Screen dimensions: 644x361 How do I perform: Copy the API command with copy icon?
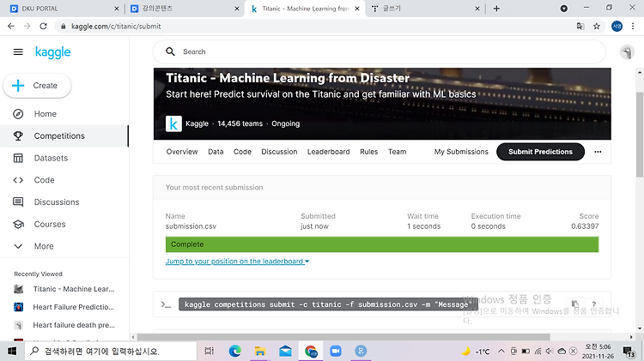574,304
